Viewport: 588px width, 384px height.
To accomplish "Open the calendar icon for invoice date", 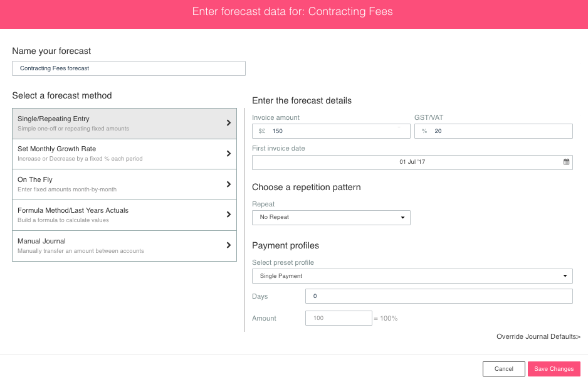I will click(566, 162).
